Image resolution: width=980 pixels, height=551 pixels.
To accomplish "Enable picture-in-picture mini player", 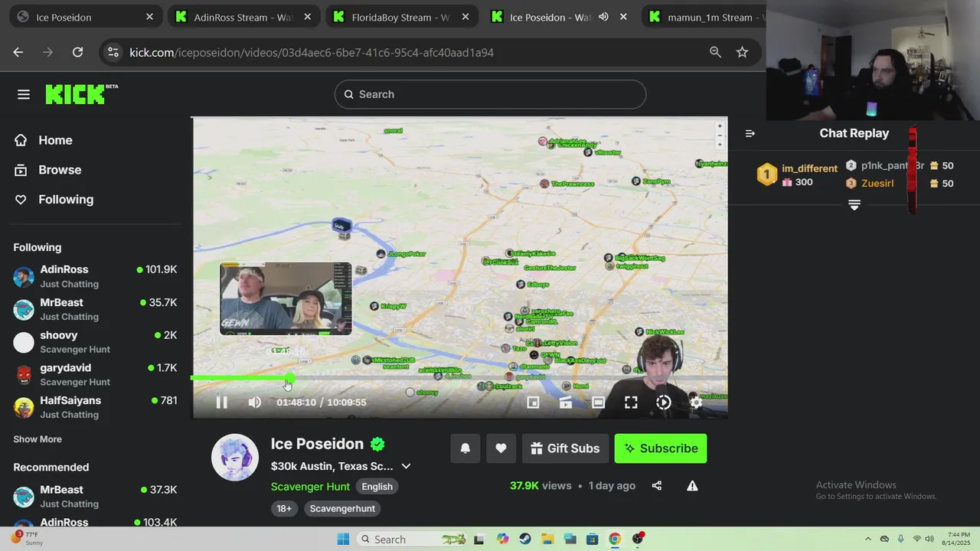I will (x=533, y=402).
